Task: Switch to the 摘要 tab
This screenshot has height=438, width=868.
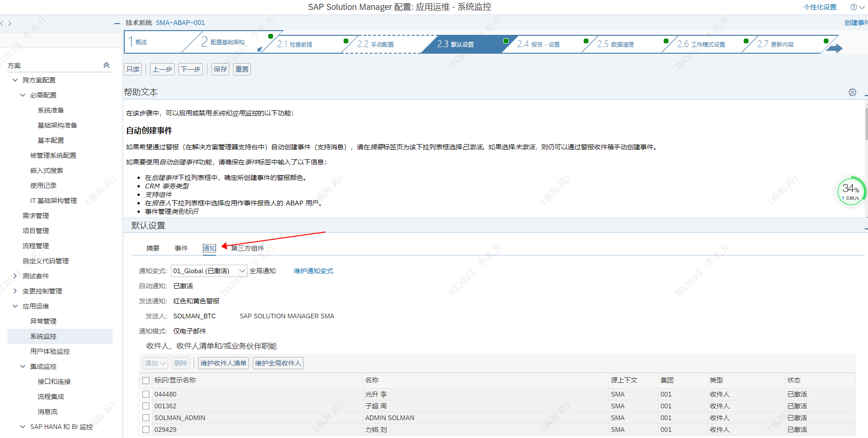Action: (153, 248)
